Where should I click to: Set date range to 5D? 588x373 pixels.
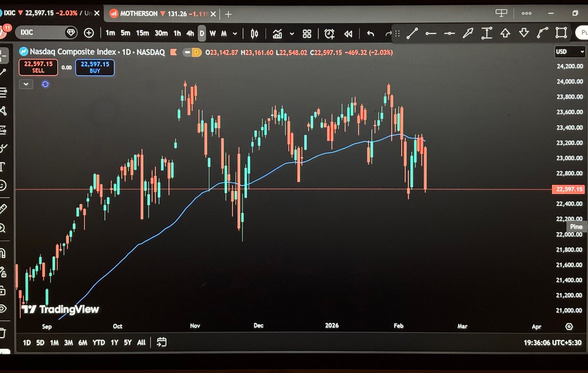pyautogui.click(x=40, y=343)
